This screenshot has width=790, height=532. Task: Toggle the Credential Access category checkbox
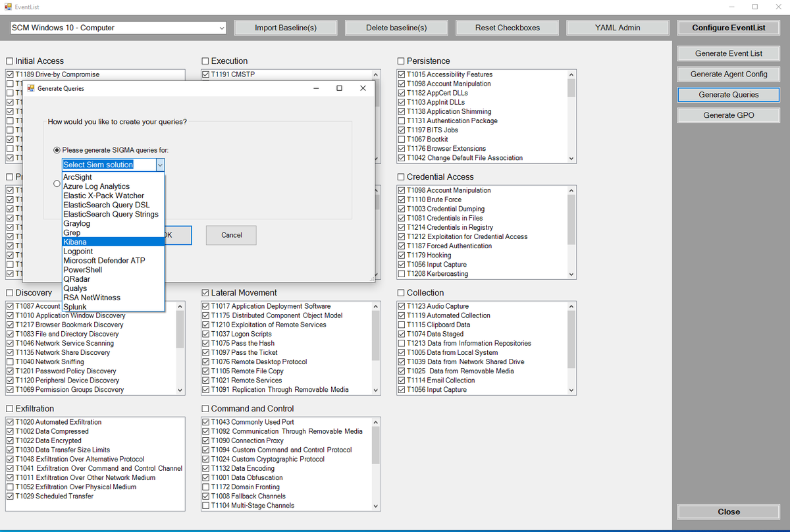coord(401,176)
